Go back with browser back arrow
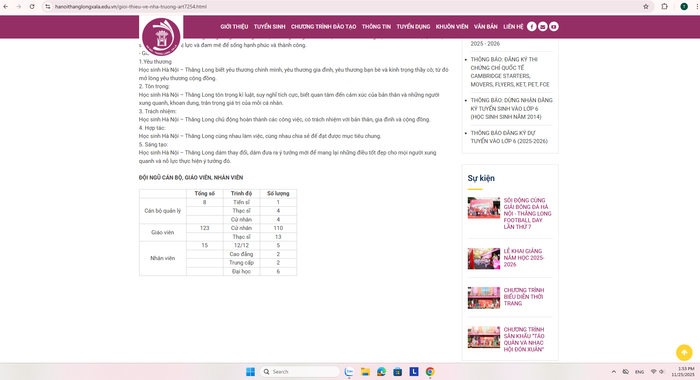Image resolution: width=700 pixels, height=380 pixels. 5,7
